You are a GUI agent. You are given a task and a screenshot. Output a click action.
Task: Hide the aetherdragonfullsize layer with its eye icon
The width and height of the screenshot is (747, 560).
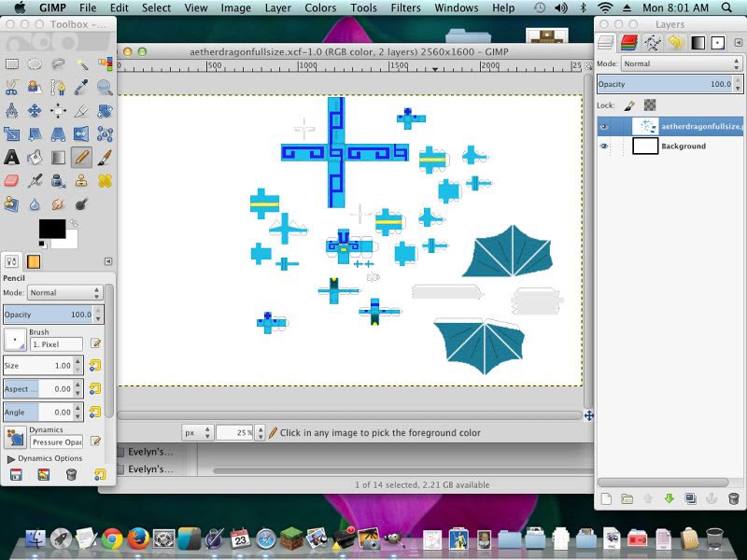pos(604,127)
